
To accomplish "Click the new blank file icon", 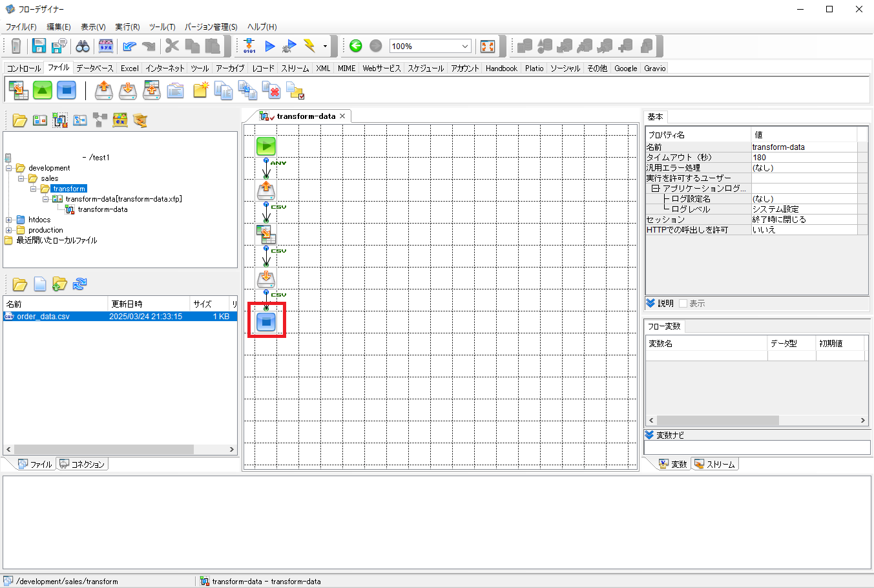I will coord(40,284).
